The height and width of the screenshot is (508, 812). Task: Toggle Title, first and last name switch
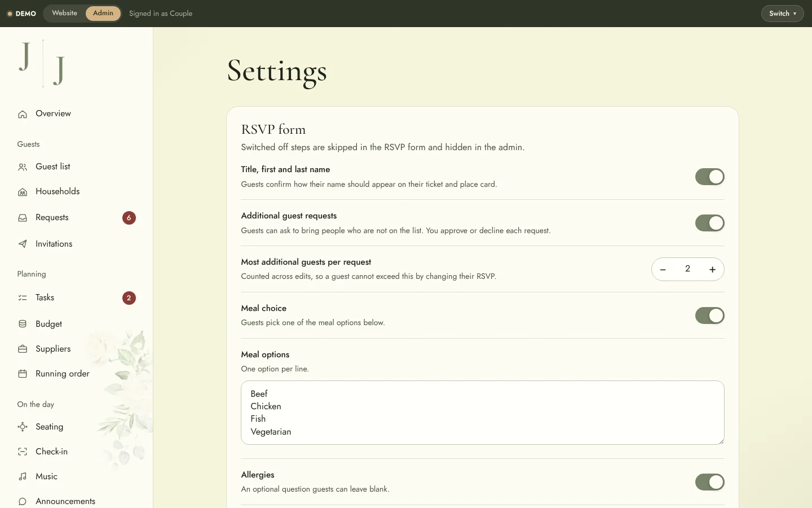(x=709, y=177)
